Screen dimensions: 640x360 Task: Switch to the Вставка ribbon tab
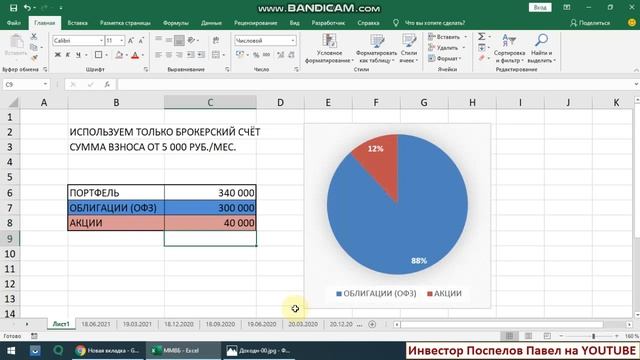78,23
